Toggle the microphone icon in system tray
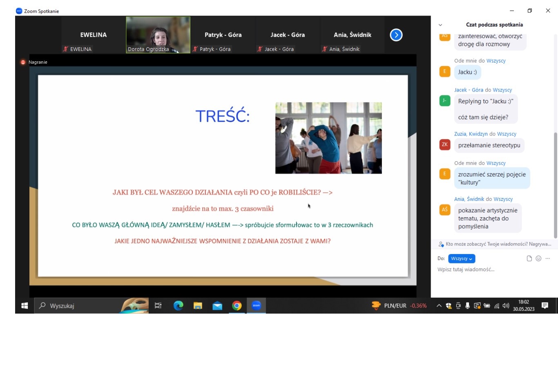Viewport: 558px width, 392px height. tap(467, 305)
